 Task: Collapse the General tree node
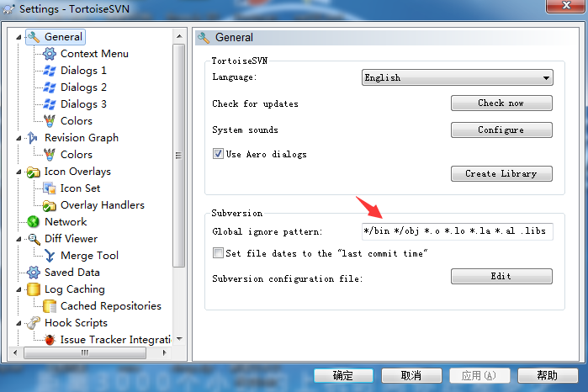coord(19,37)
